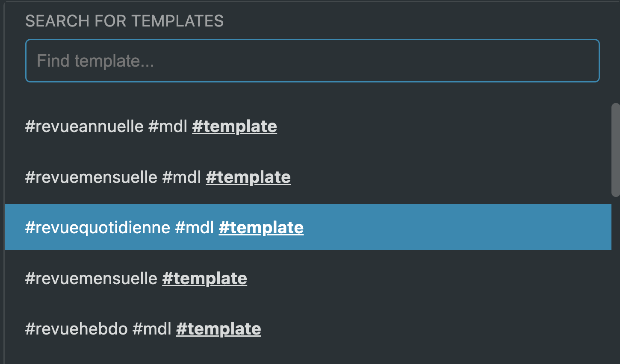
Task: Focus the Find template search field
Action: click(x=313, y=61)
